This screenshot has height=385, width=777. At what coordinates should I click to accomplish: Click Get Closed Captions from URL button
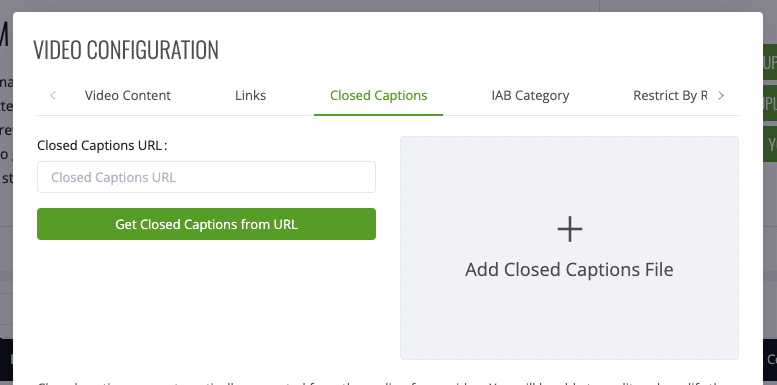pyautogui.click(x=206, y=224)
